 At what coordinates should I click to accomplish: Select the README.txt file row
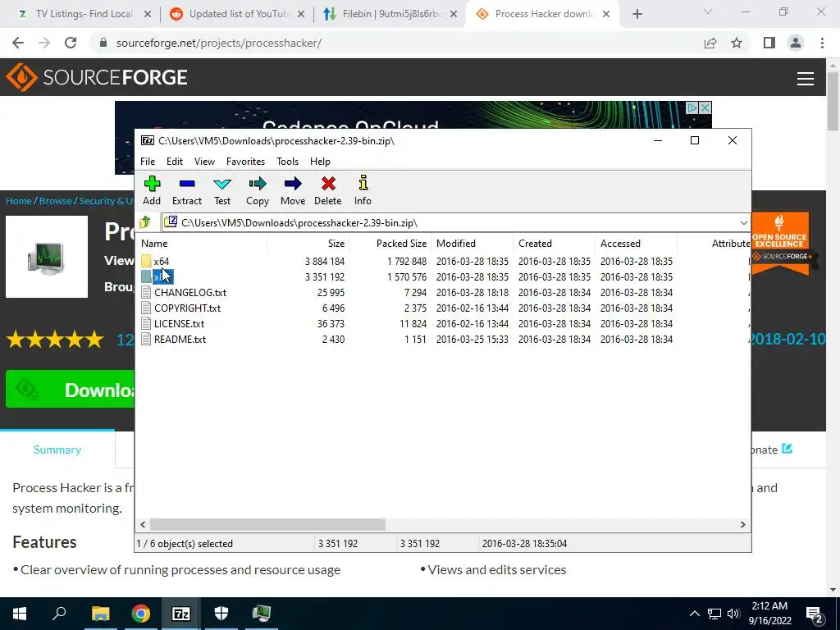coord(442,339)
